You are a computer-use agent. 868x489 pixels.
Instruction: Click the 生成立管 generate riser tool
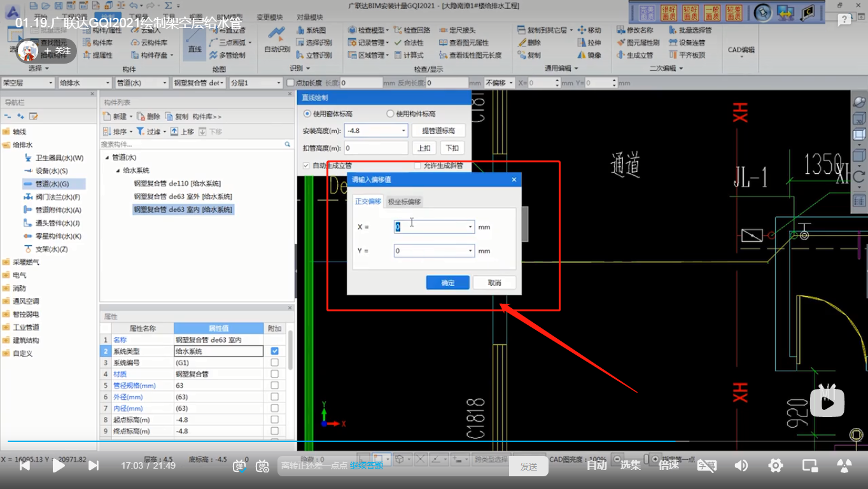pos(635,55)
